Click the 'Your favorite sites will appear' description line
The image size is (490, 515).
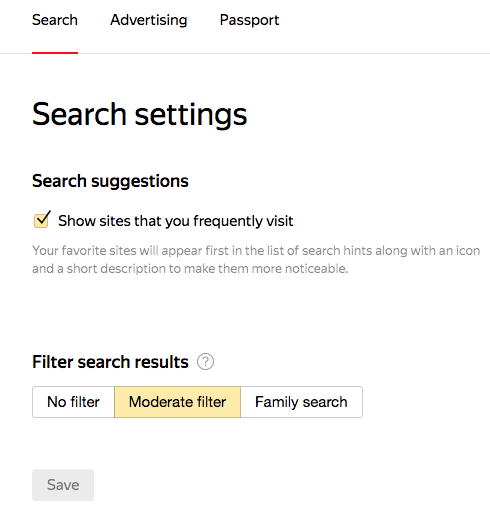click(256, 251)
